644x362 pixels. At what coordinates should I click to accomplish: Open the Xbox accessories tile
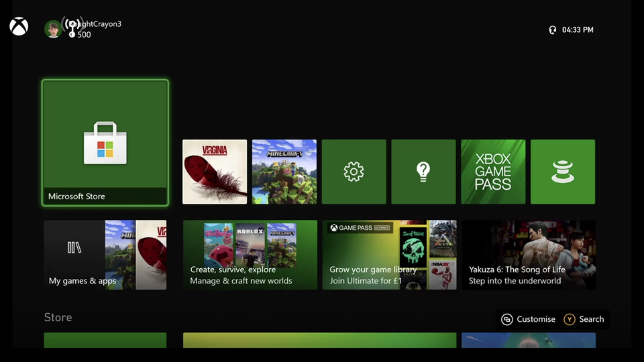(563, 172)
